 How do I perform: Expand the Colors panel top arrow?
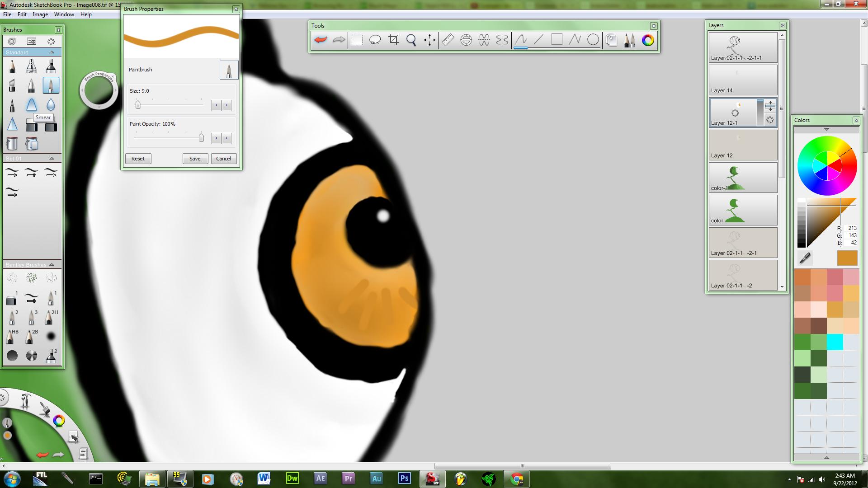click(826, 130)
